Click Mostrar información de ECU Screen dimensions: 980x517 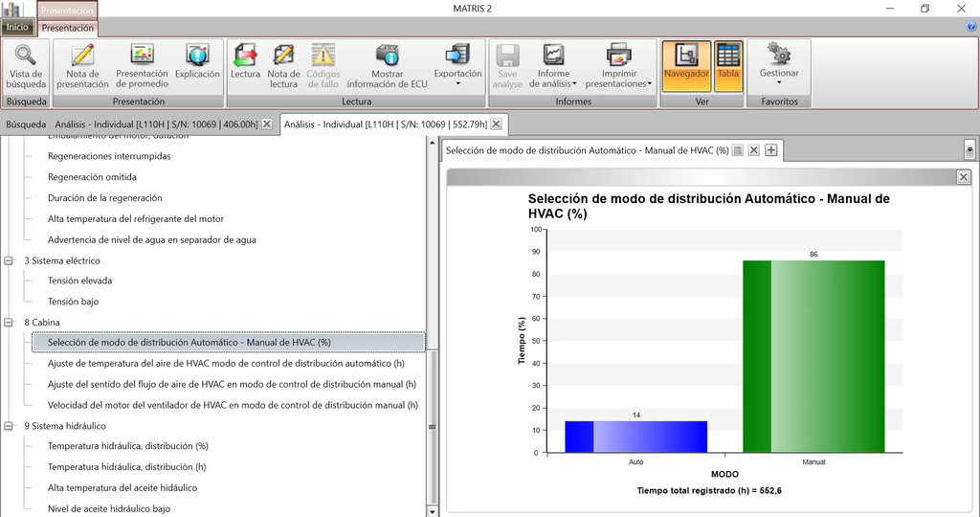387,56
